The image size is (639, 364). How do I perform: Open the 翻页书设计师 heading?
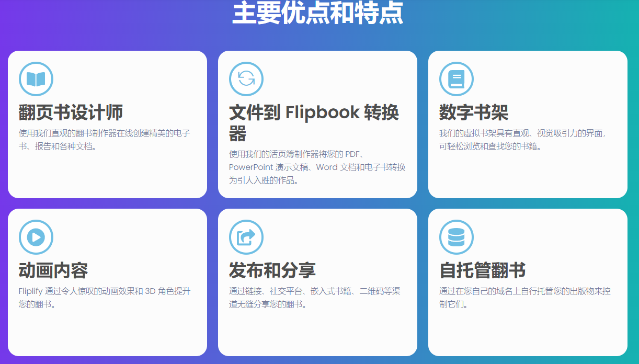click(71, 112)
